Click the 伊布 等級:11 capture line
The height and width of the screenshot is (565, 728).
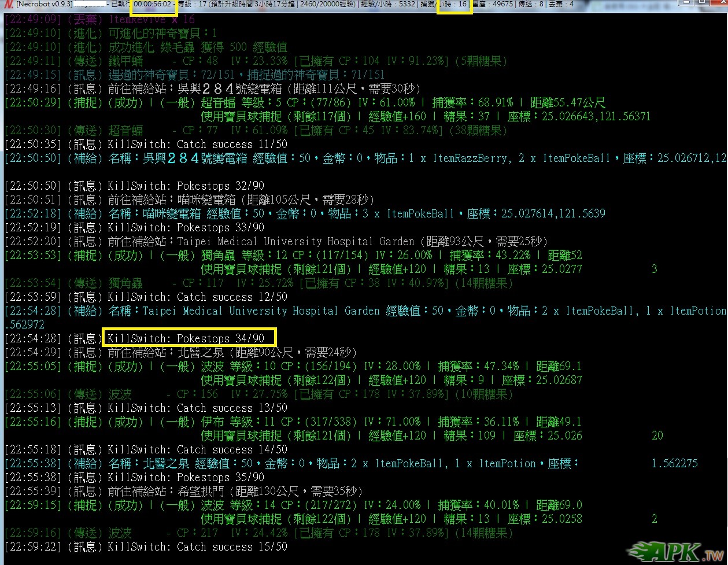click(x=293, y=422)
